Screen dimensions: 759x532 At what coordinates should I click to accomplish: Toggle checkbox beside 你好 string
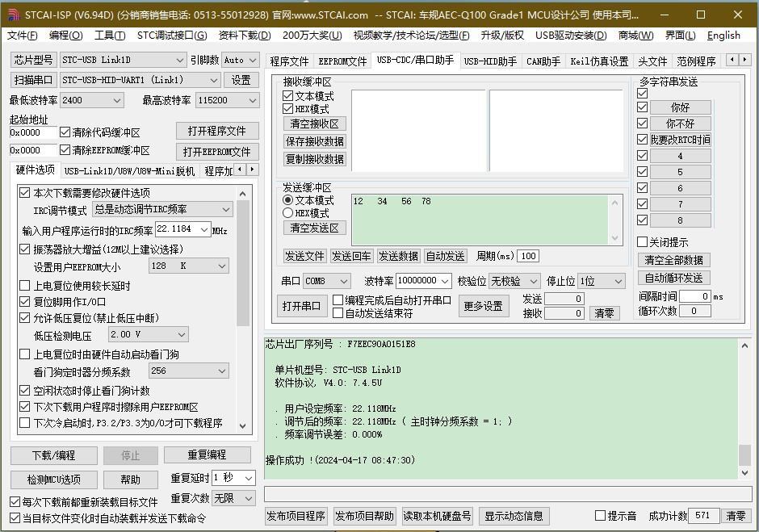(643, 107)
